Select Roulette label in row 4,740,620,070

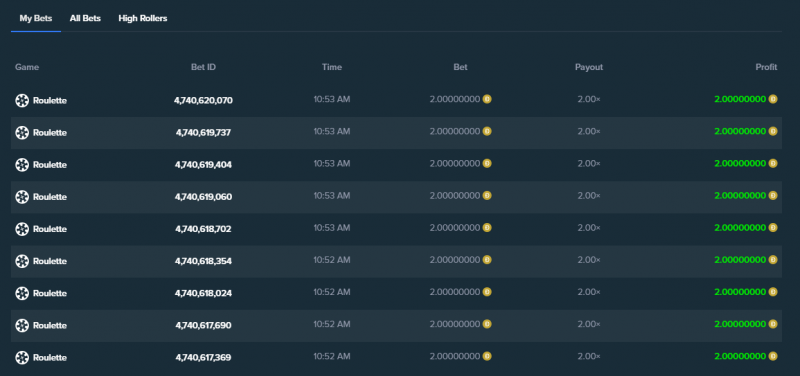tap(50, 101)
